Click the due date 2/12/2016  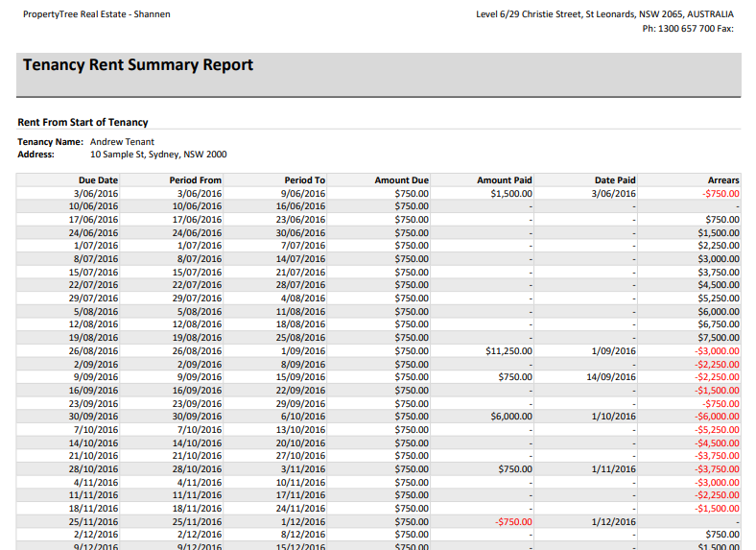pos(96,534)
